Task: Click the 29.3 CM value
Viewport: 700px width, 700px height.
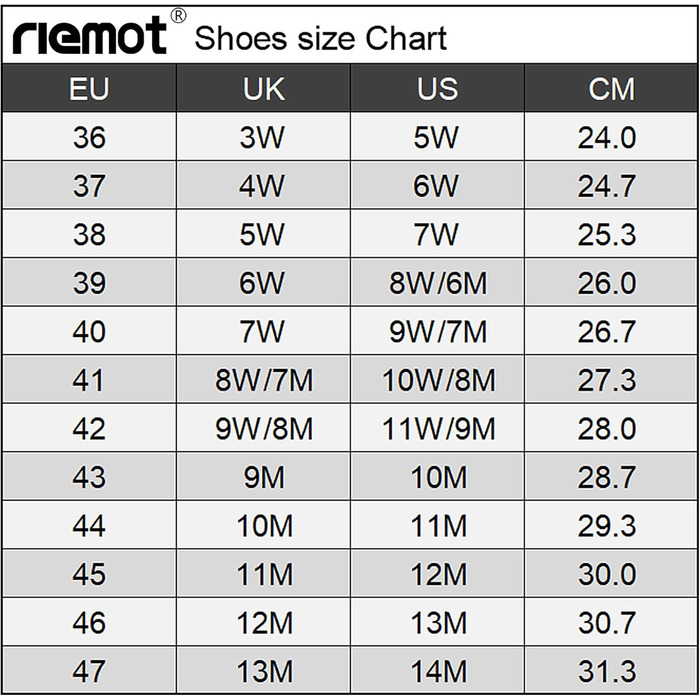Action: [607, 526]
